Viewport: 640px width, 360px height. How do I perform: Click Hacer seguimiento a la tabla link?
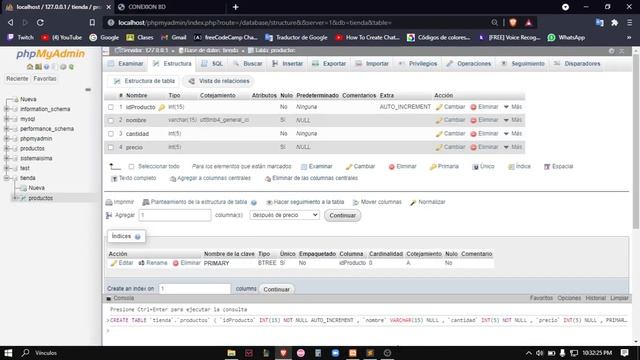(309, 202)
